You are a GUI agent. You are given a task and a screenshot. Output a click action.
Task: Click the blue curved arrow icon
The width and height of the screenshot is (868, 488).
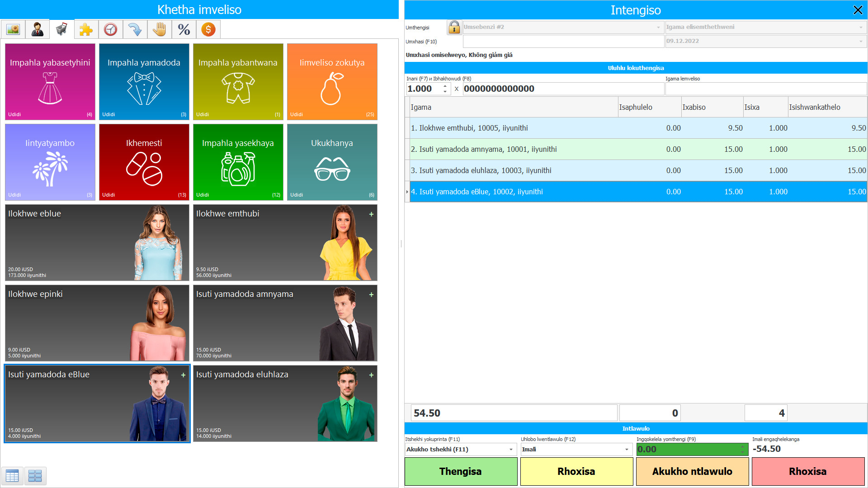click(135, 30)
